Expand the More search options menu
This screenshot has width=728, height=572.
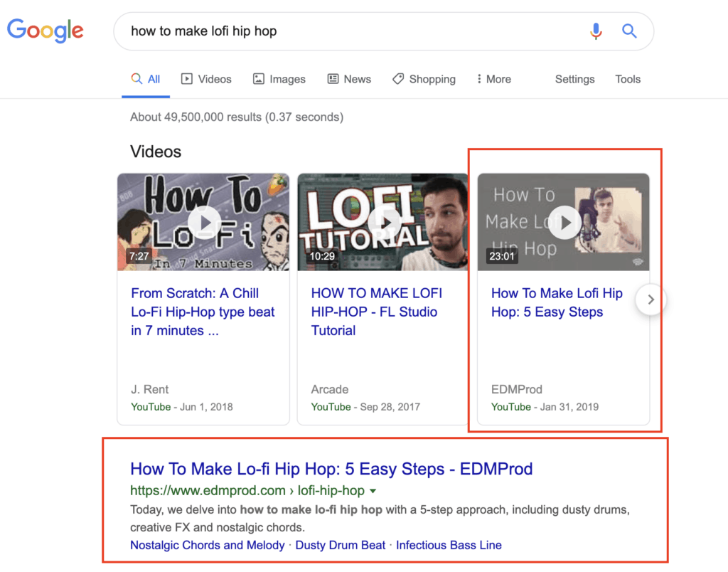494,79
